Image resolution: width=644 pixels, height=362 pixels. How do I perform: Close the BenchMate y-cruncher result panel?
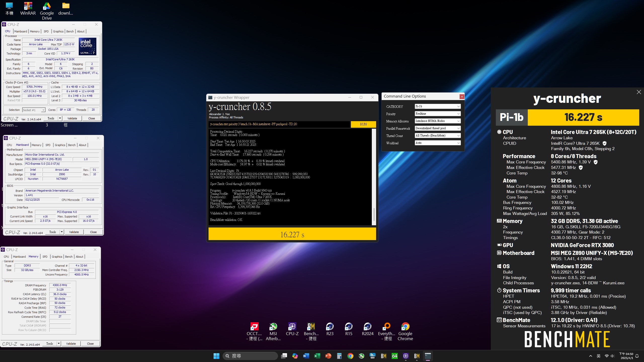click(x=639, y=92)
